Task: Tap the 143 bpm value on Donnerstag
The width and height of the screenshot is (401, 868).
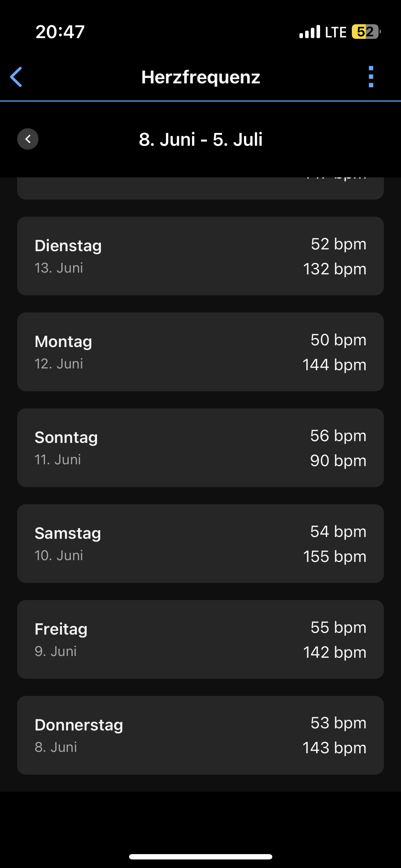Action: pos(334,748)
